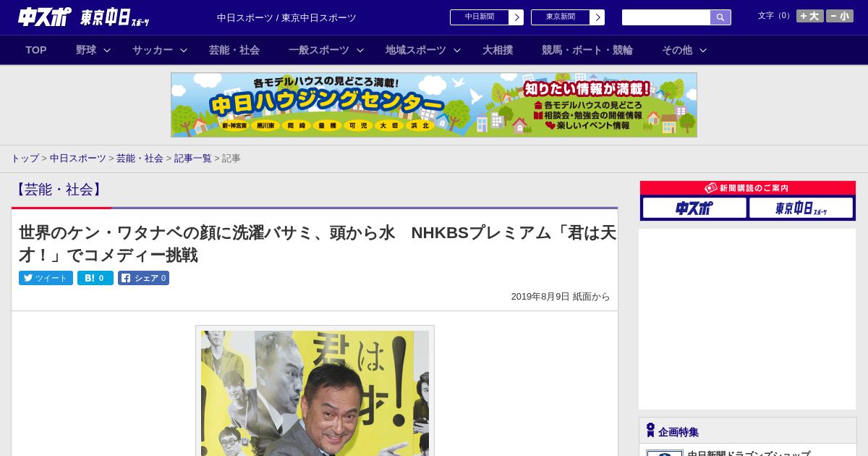
Task: Expand the 野球 dropdown chevron
Action: pos(107,50)
